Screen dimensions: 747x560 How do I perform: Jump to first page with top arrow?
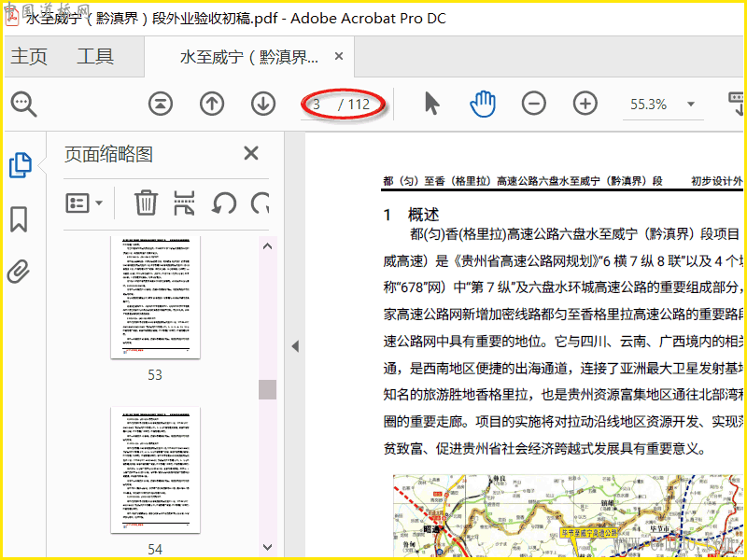tap(161, 104)
